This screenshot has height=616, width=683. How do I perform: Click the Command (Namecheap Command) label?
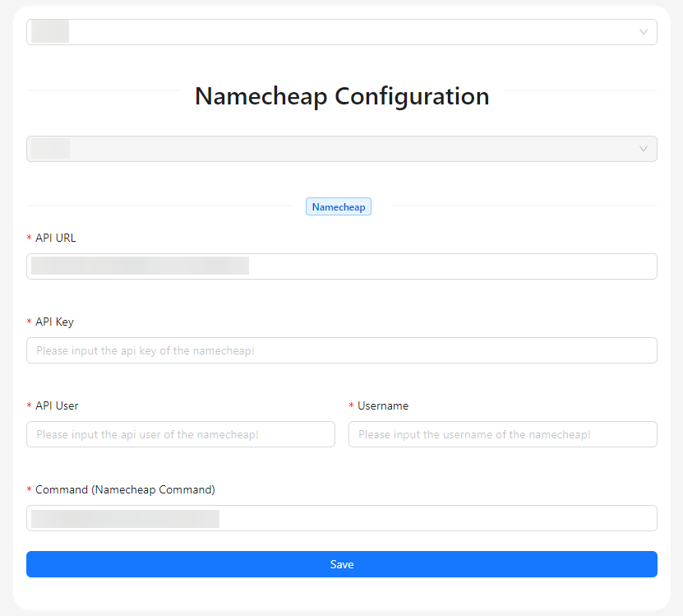[124, 489]
